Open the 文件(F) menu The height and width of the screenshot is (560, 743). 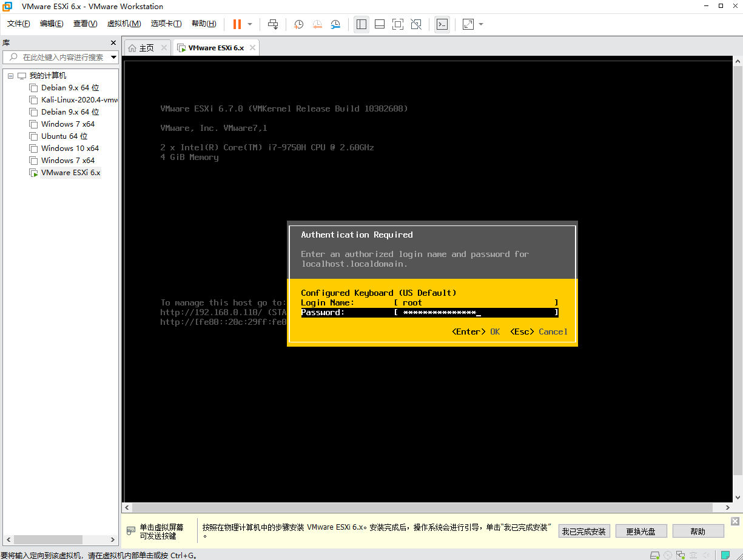click(19, 24)
